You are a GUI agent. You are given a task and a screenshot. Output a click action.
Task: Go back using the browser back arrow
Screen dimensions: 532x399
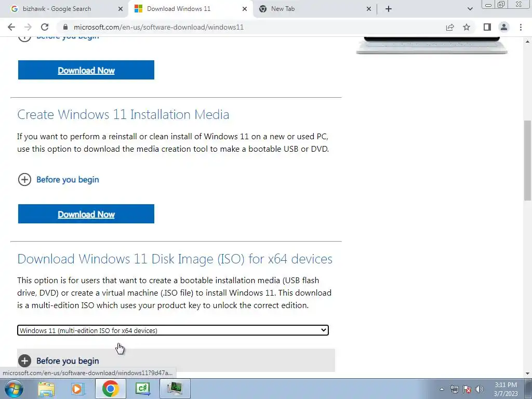coord(11,27)
